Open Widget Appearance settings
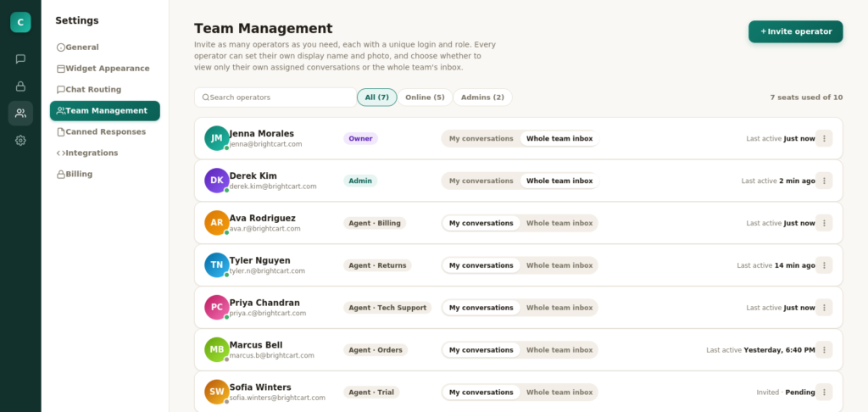 (104, 69)
